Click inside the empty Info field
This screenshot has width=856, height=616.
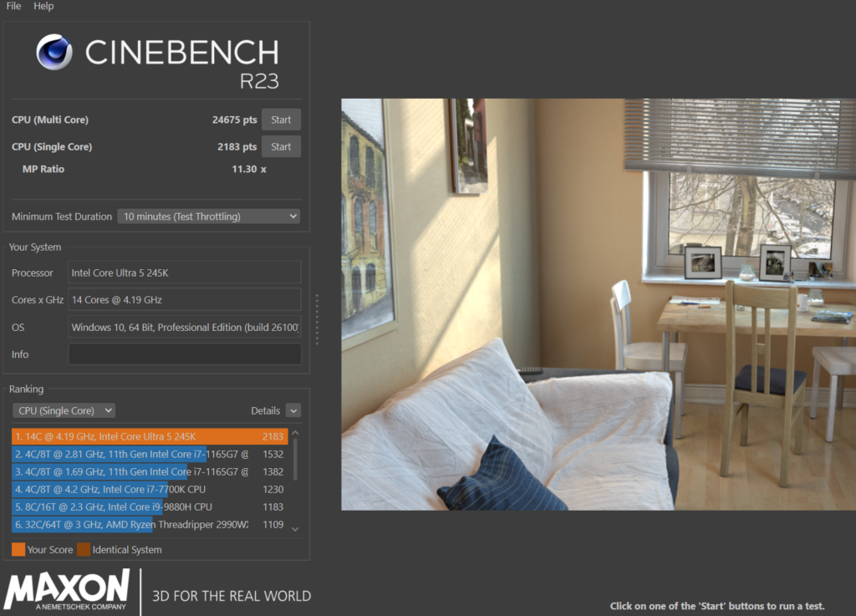click(x=184, y=354)
